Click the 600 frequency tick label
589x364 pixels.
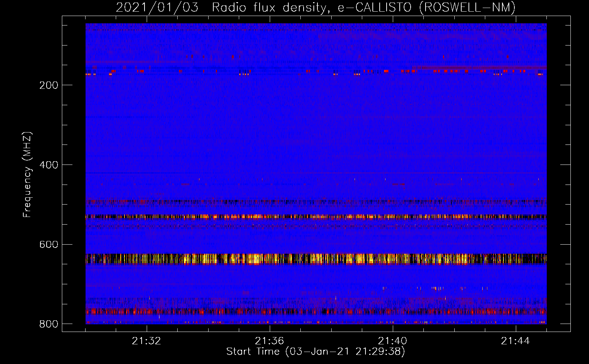[49, 245]
